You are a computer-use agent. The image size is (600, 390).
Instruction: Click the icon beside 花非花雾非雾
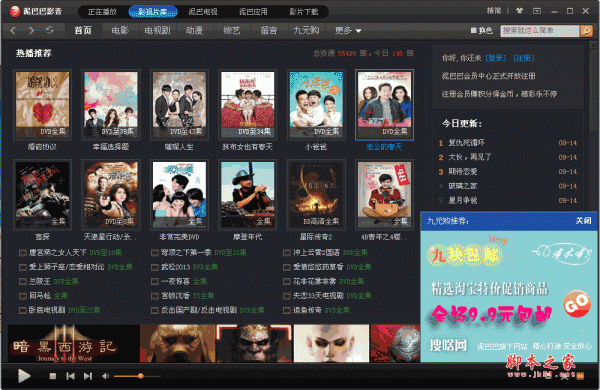pos(287,281)
